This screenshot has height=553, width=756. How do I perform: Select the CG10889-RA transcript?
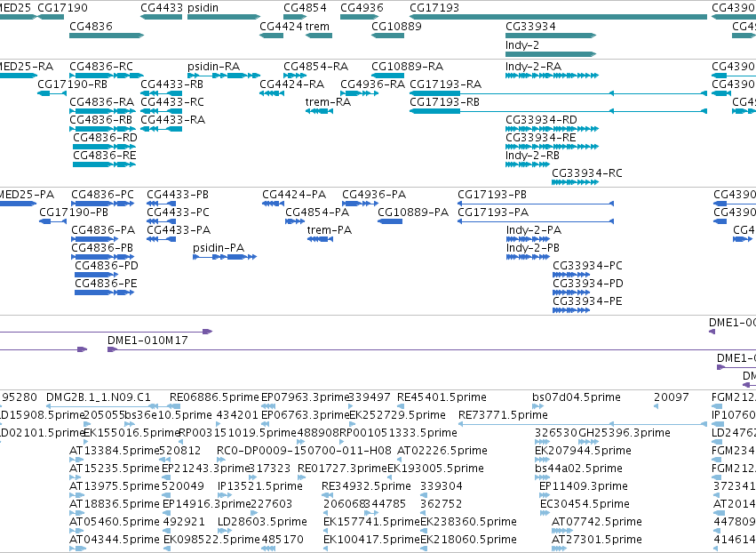387,76
